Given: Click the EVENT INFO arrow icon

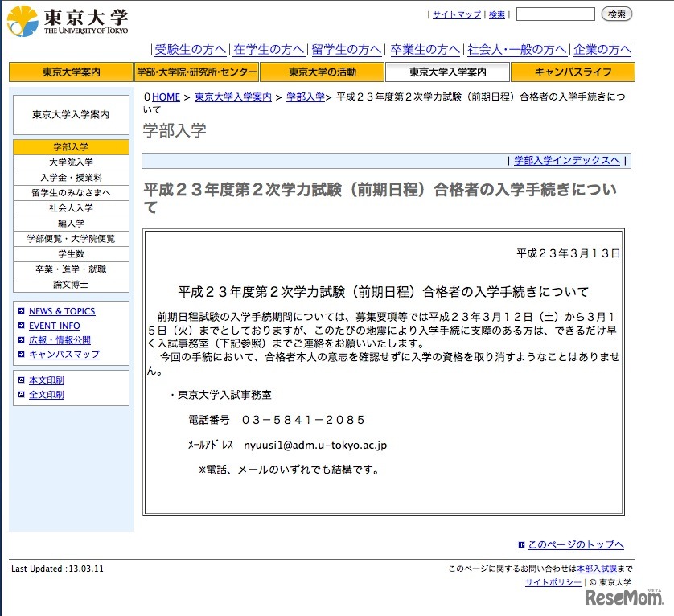Looking at the screenshot, I should click(x=22, y=325).
